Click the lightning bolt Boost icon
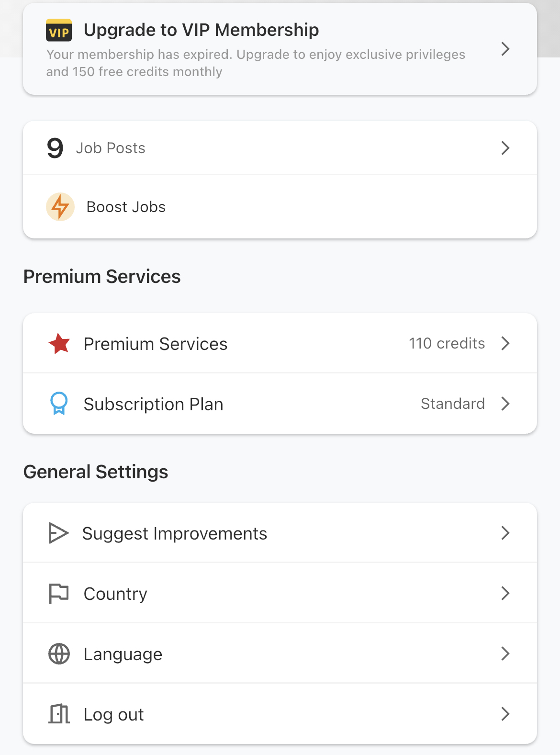Viewport: 560px width, 755px height. coord(60,207)
